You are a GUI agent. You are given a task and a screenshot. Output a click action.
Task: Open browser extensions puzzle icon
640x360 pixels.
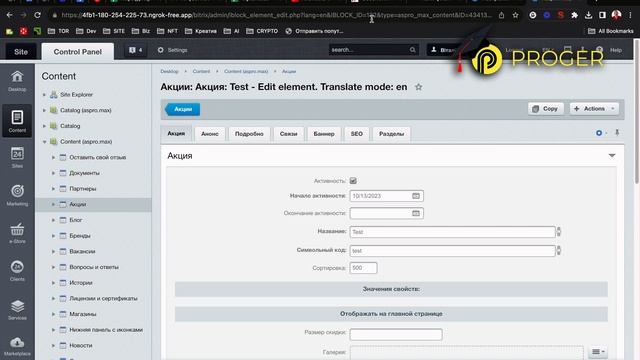coord(575,15)
